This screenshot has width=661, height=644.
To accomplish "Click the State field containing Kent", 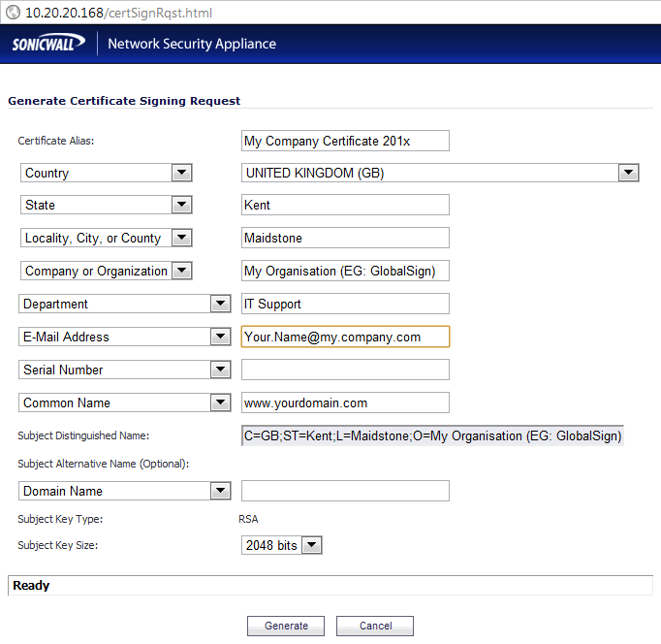I will pyautogui.click(x=345, y=205).
